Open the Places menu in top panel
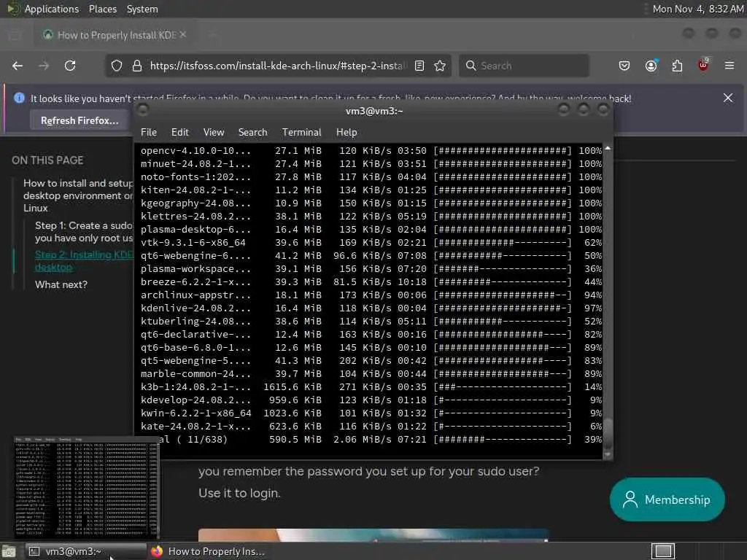 (102, 9)
